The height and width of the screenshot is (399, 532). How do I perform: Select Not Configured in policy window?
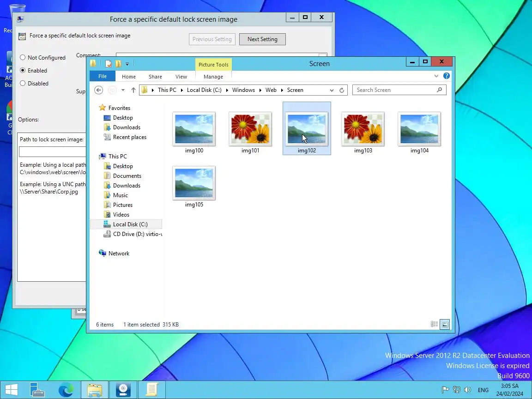[23, 58]
